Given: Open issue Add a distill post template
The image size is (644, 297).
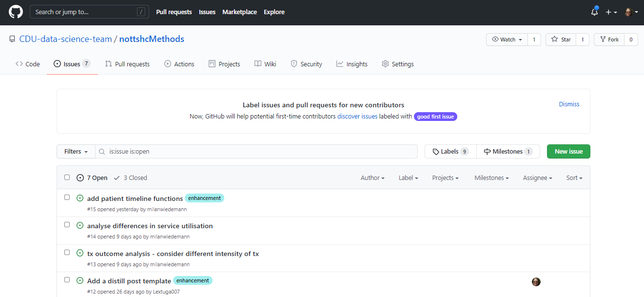Looking at the screenshot, I should tap(129, 281).
